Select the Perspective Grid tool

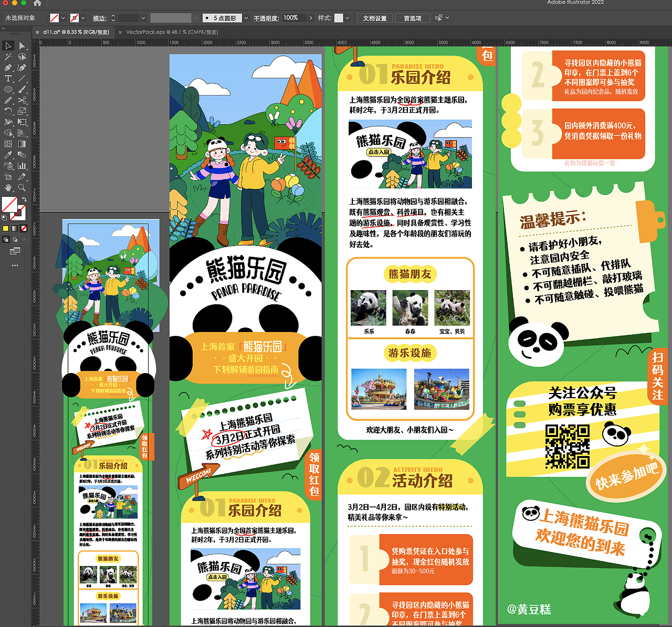[22, 133]
